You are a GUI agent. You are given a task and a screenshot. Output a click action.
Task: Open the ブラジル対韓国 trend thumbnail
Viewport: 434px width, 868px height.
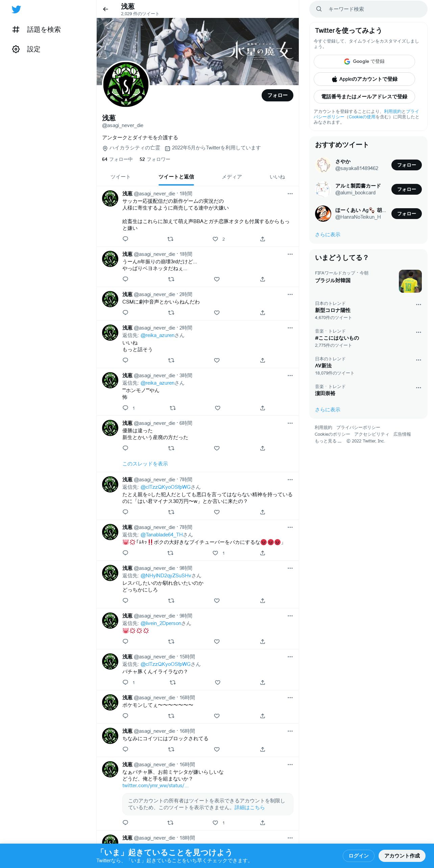tap(410, 281)
